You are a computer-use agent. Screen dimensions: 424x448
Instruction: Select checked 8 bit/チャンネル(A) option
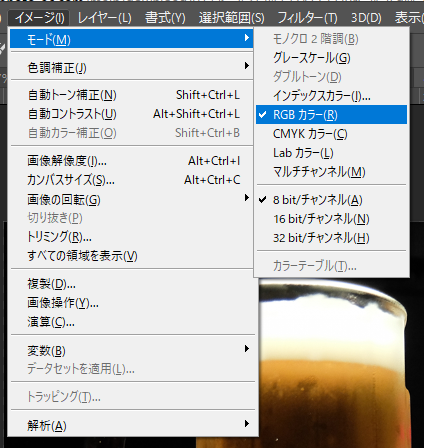tap(331, 200)
